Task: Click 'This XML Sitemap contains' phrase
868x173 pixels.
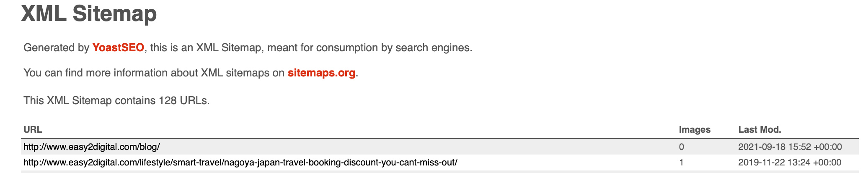Action: click(90, 101)
